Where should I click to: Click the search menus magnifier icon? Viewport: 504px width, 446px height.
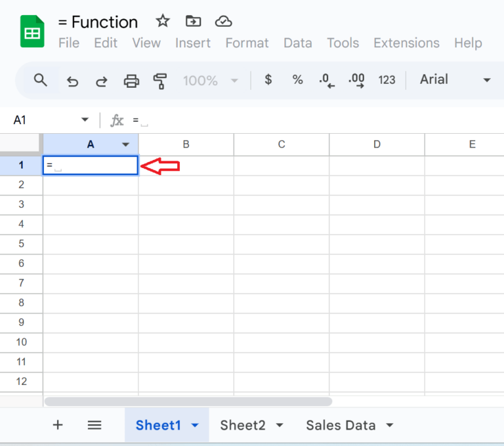(x=41, y=80)
